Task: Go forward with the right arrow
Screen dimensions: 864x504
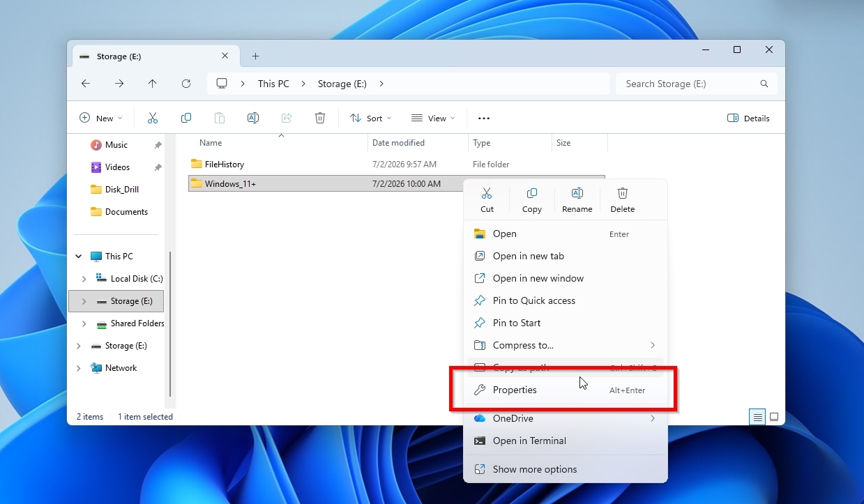Action: tap(119, 84)
